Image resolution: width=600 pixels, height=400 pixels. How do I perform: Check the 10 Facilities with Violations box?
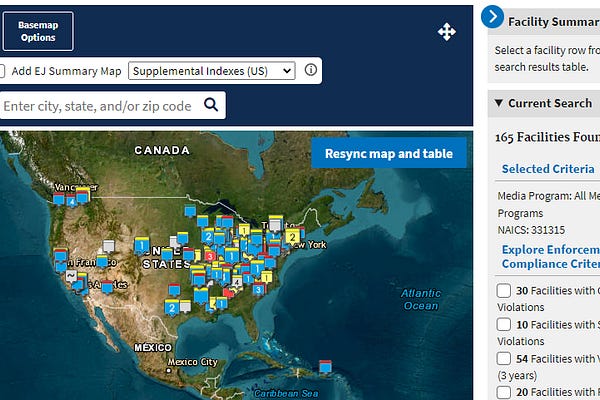(504, 324)
